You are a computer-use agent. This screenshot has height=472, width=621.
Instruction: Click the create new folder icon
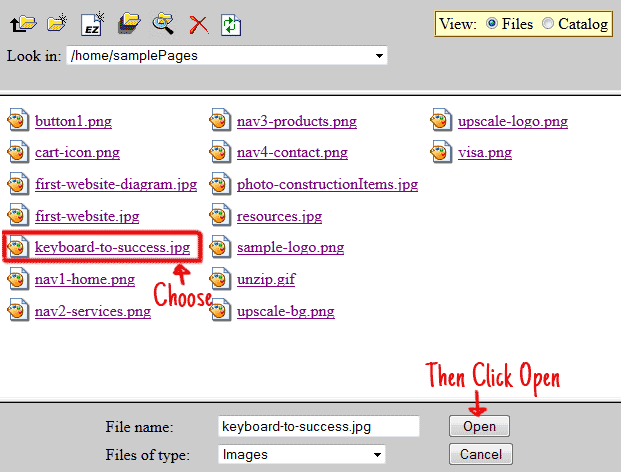pyautogui.click(x=57, y=22)
